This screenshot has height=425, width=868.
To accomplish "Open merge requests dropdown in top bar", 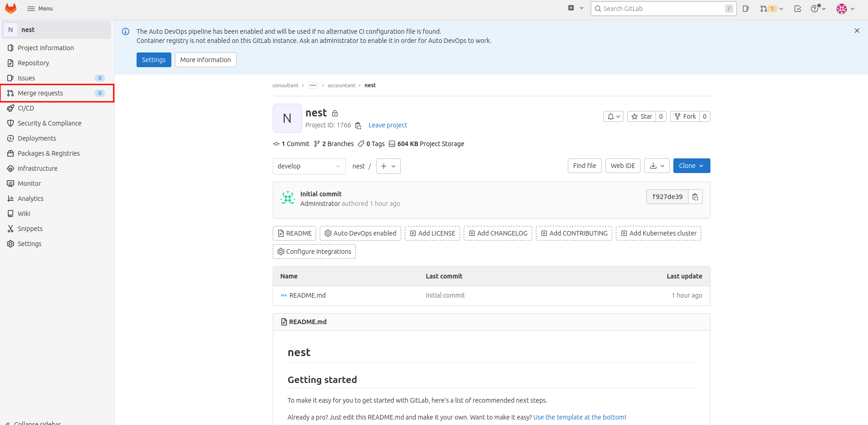I will tap(772, 9).
